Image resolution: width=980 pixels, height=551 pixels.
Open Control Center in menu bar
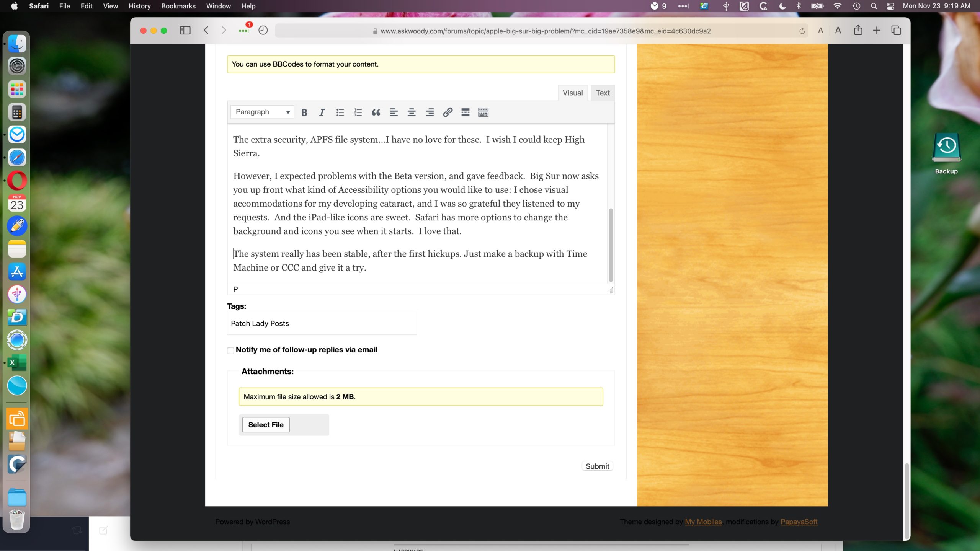point(890,6)
